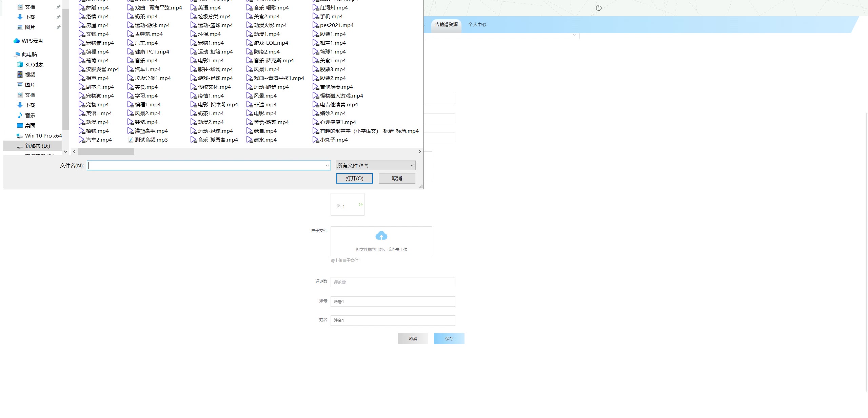The image size is (868, 418).
Task: Open the 个人中心 tab
Action: click(x=477, y=24)
